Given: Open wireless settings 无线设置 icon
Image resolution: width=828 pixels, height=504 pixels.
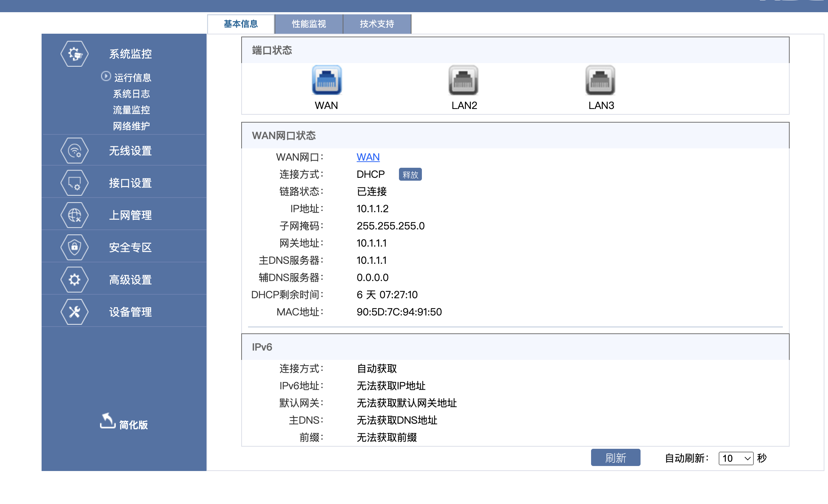Looking at the screenshot, I should [75, 151].
